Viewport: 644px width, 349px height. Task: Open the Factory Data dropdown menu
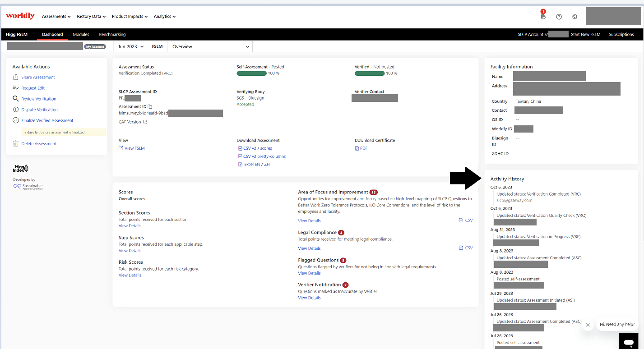pos(91,16)
